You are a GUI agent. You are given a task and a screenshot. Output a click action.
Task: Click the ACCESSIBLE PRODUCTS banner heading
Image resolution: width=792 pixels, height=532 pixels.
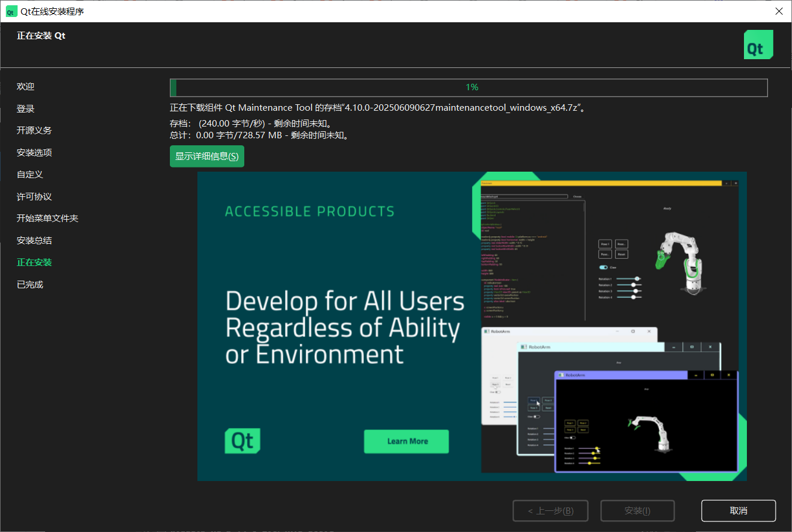(x=310, y=212)
